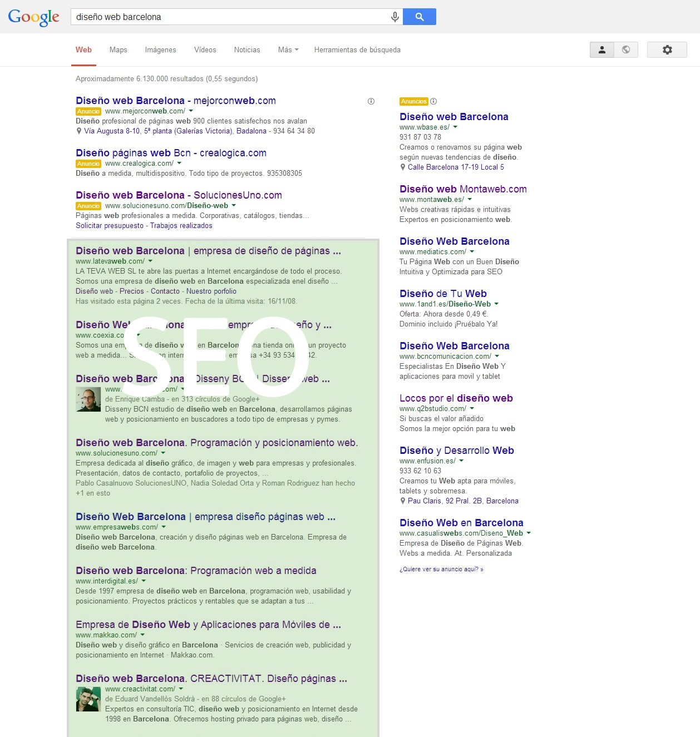
Task: Click Trabajos realizados sitelink
Action: click(x=181, y=226)
